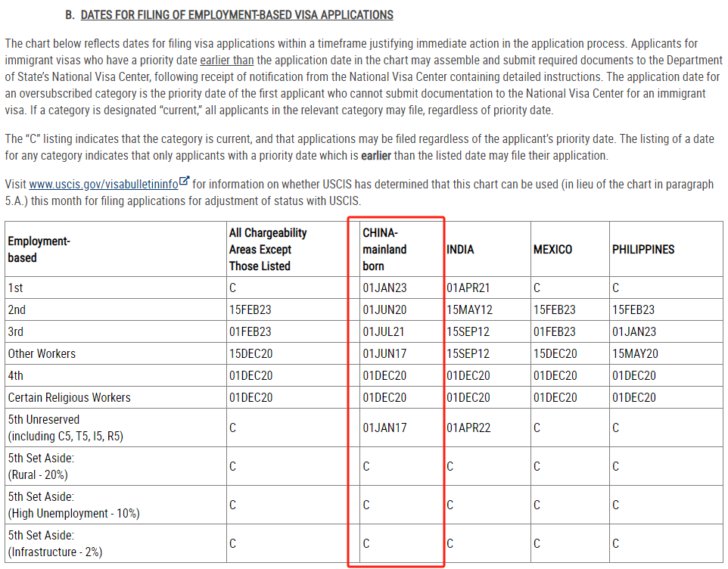Select the PHILIPPINES column header
This screenshot has width=728, height=569.
[x=642, y=250]
